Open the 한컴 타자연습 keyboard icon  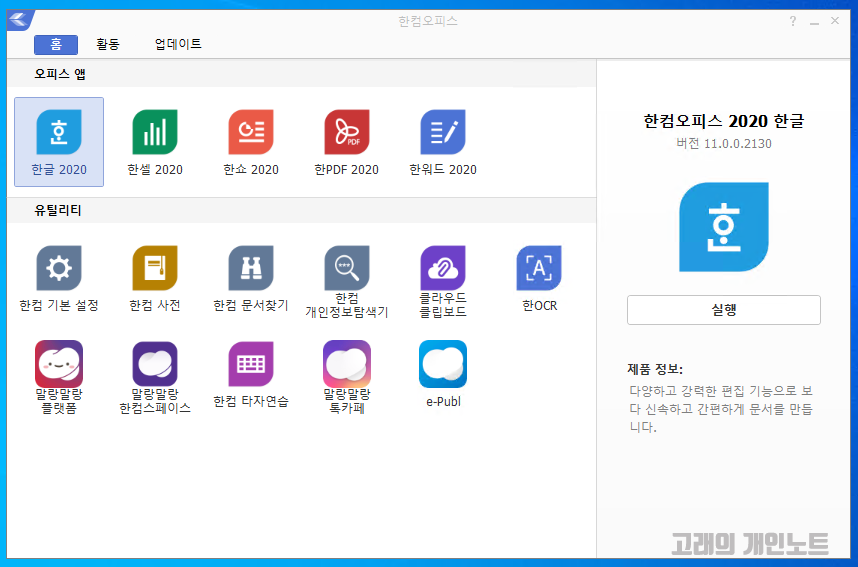251,364
